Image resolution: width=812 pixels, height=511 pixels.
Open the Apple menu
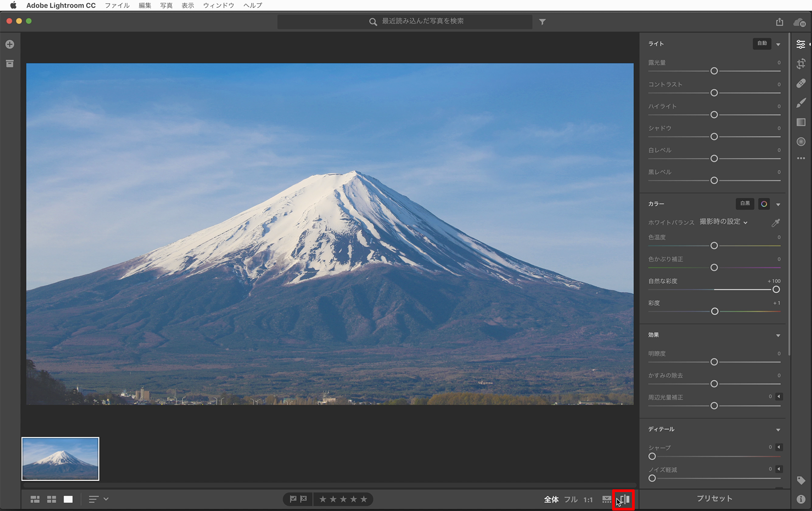coord(14,5)
